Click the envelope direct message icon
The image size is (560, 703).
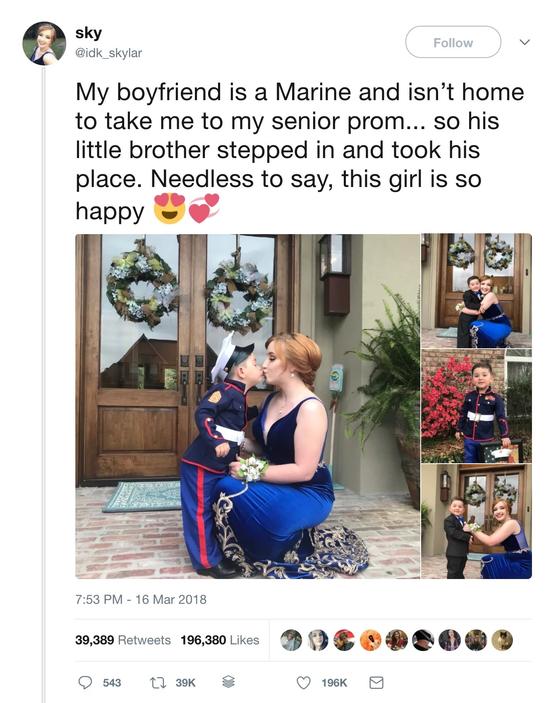[376, 682]
